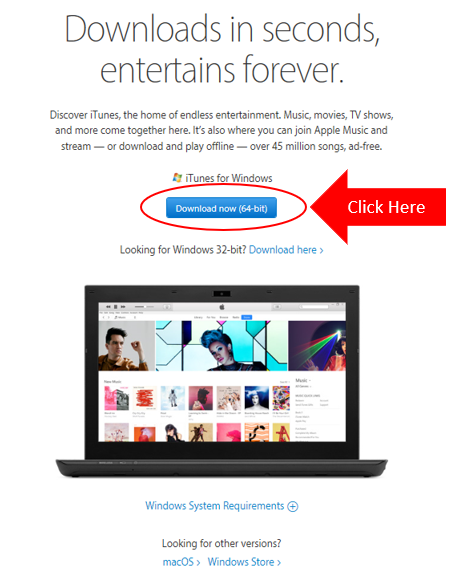
Task: Follow the Windows Store version link
Action: [244, 562]
